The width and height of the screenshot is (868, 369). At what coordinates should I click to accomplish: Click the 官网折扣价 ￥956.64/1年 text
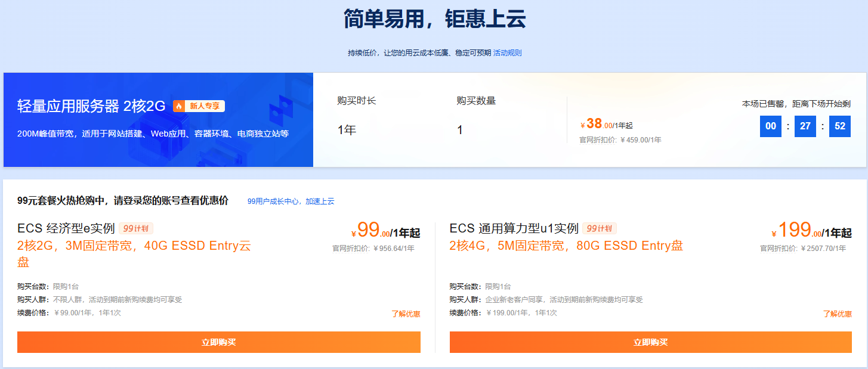click(x=373, y=249)
